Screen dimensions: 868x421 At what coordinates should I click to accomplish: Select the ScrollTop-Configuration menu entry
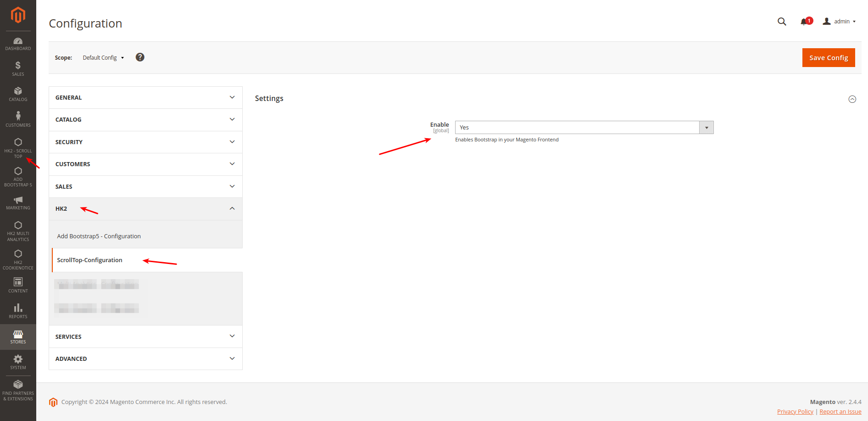click(x=89, y=260)
